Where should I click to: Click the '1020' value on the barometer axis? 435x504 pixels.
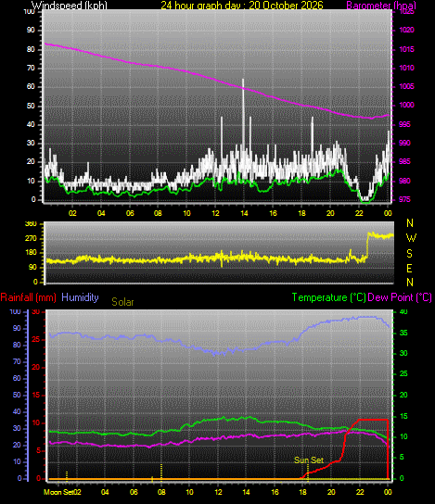click(x=406, y=30)
